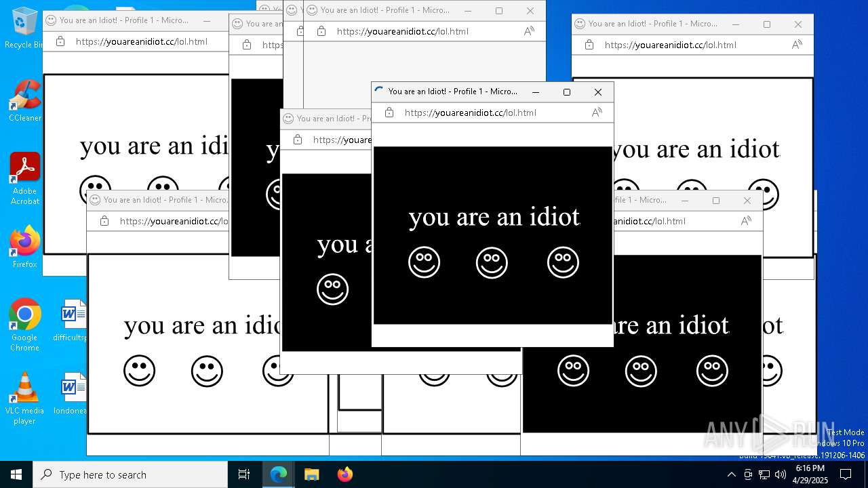The height and width of the screenshot is (488, 868).
Task: Minimize the bottom-right popup window
Action: click(685, 200)
